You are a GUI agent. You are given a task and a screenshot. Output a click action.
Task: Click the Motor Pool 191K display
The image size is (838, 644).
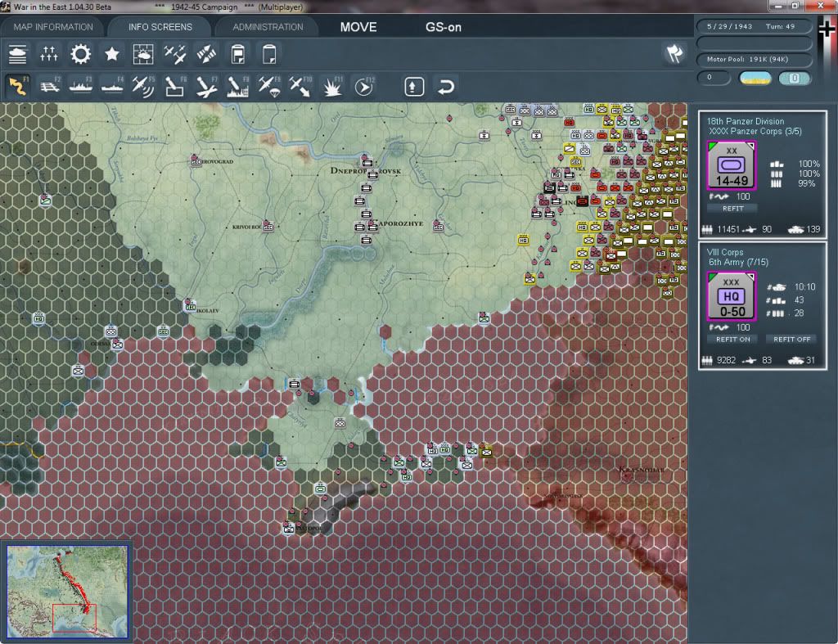coord(754,59)
